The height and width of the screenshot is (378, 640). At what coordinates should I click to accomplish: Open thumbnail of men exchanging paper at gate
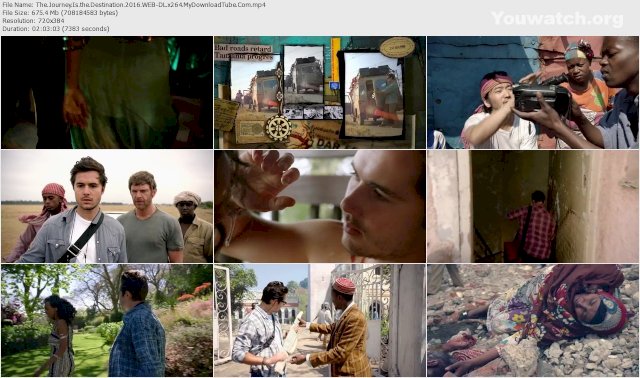tap(320, 320)
